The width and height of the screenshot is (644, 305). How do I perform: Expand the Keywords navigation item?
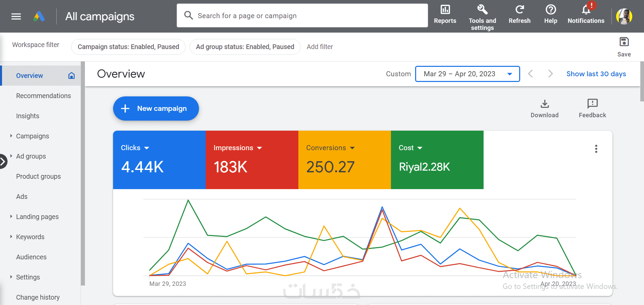(x=11, y=237)
